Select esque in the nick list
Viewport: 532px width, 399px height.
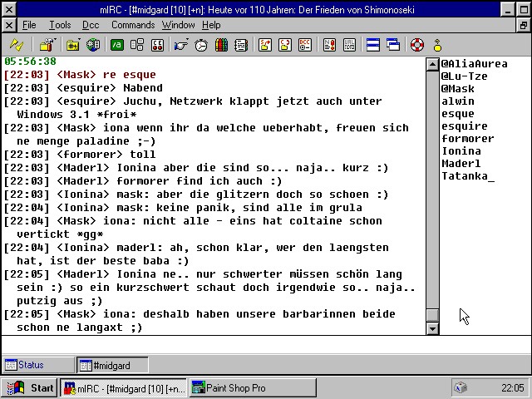(x=458, y=114)
